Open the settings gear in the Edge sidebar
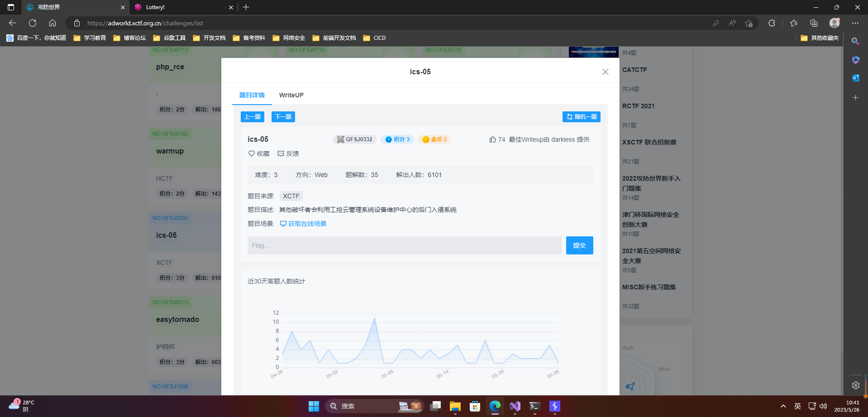Image resolution: width=868 pixels, height=417 pixels. 855,385
